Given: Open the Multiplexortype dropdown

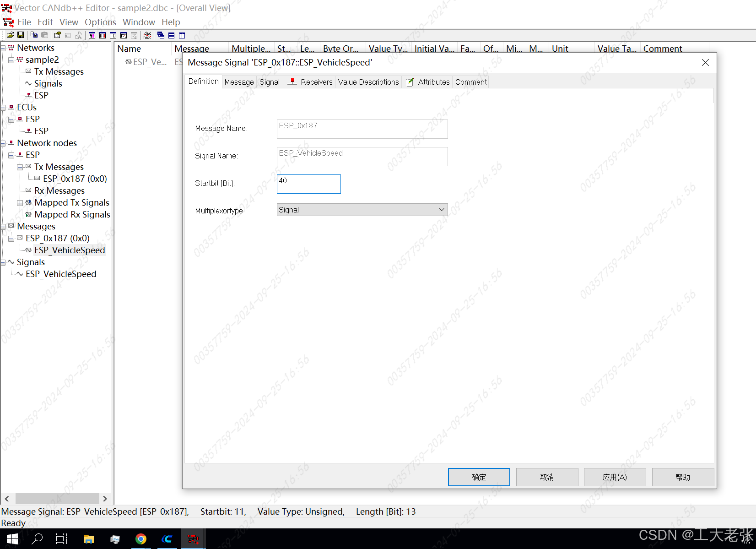Looking at the screenshot, I should 362,210.
